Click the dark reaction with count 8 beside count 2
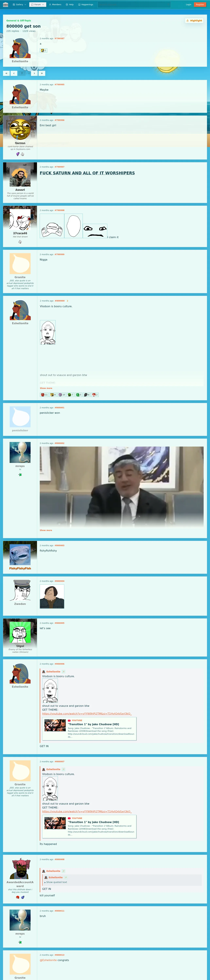 [x=87, y=395]
